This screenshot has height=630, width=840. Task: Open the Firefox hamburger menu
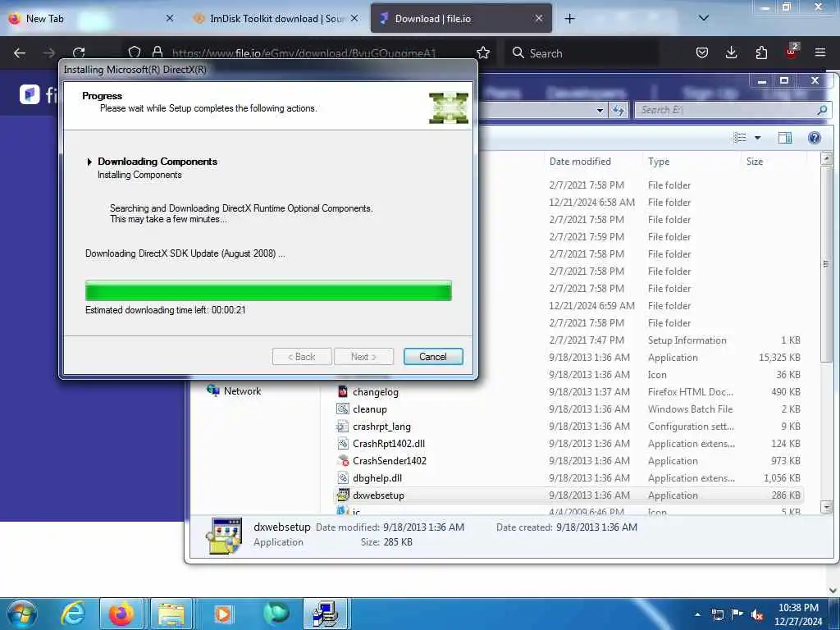point(820,52)
